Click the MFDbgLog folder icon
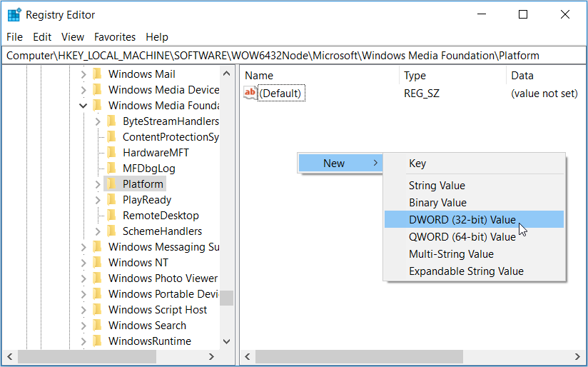This screenshot has width=588, height=367. point(111,169)
